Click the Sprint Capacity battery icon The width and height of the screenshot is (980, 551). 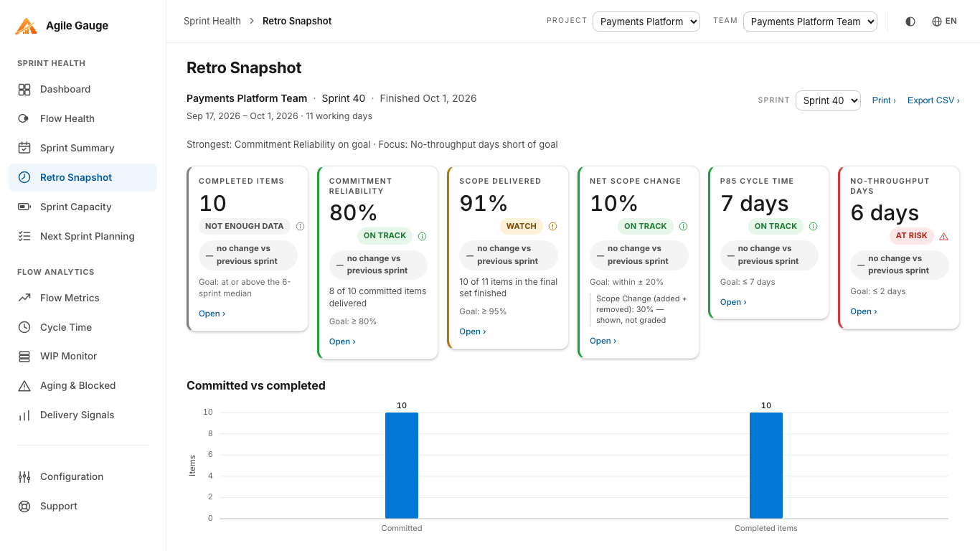point(24,207)
